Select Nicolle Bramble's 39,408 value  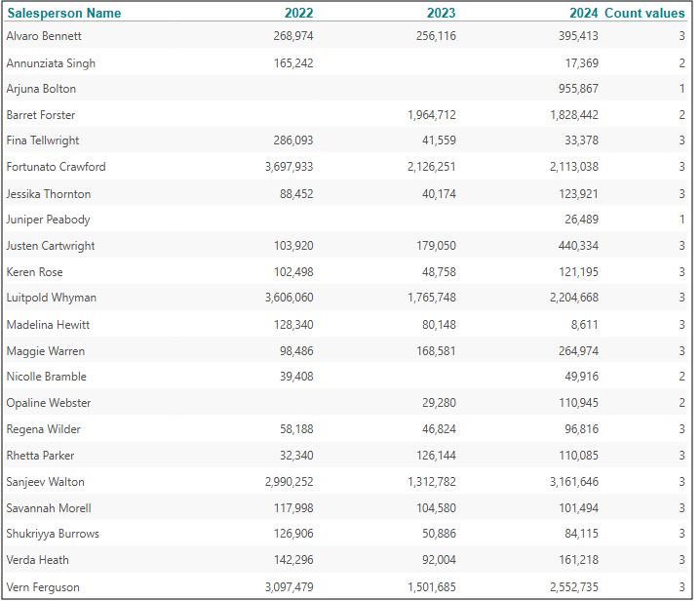point(293,377)
